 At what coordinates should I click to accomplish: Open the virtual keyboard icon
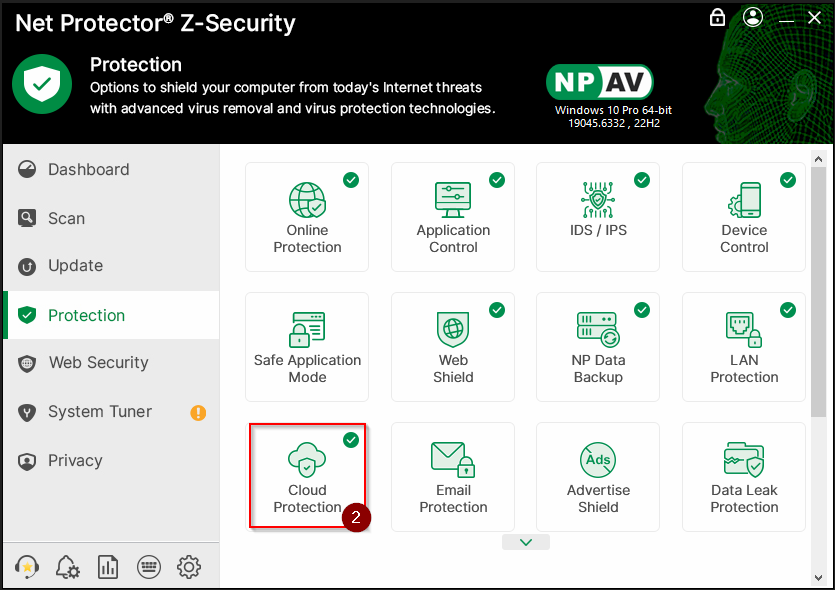148,567
